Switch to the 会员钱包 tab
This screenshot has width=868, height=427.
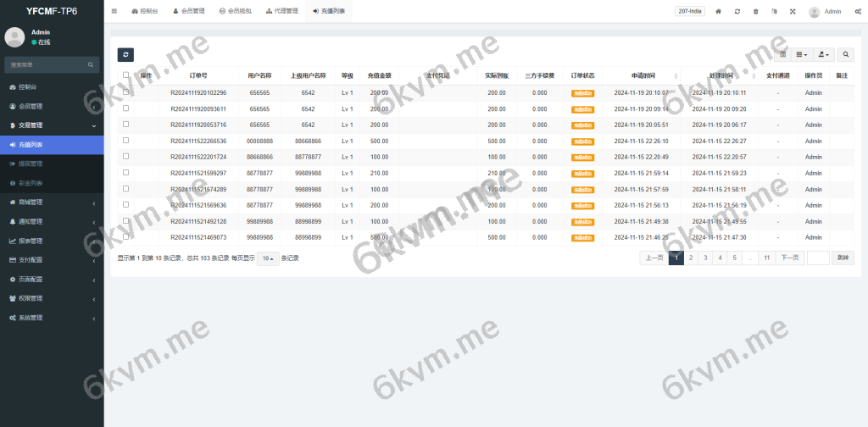pos(235,12)
